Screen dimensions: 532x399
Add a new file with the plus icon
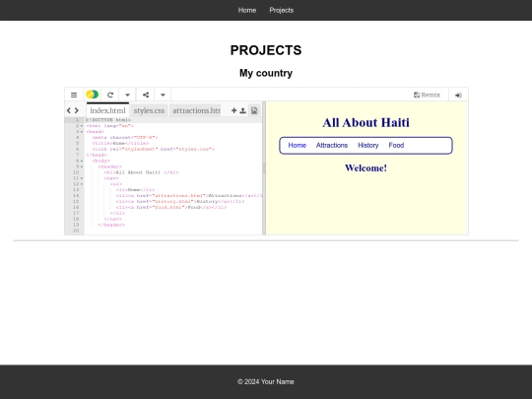pyautogui.click(x=233, y=110)
